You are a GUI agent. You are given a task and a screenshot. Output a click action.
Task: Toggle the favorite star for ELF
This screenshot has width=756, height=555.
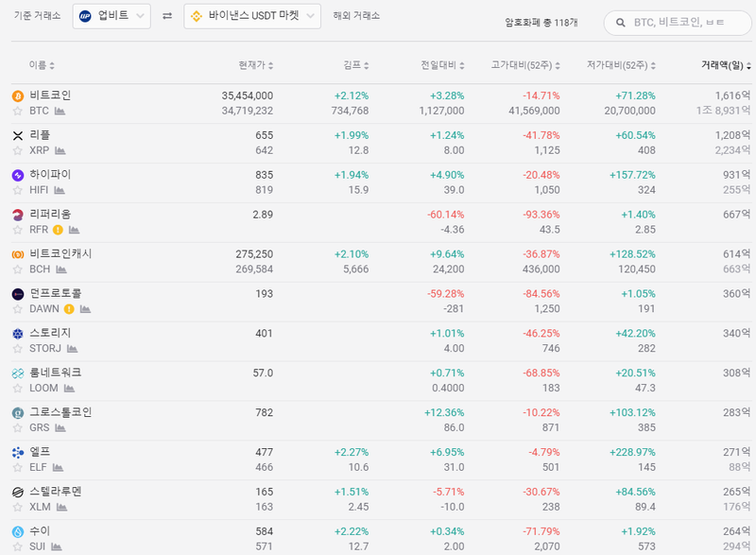click(x=18, y=467)
